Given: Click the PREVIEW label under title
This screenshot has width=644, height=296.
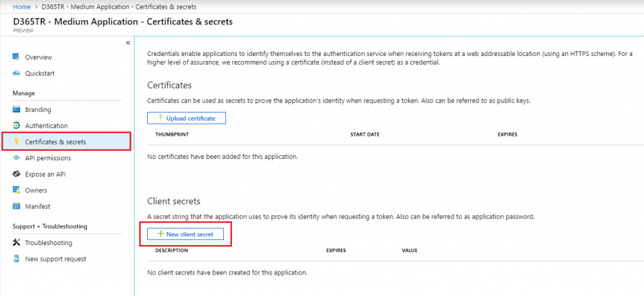Looking at the screenshot, I should coord(23,30).
